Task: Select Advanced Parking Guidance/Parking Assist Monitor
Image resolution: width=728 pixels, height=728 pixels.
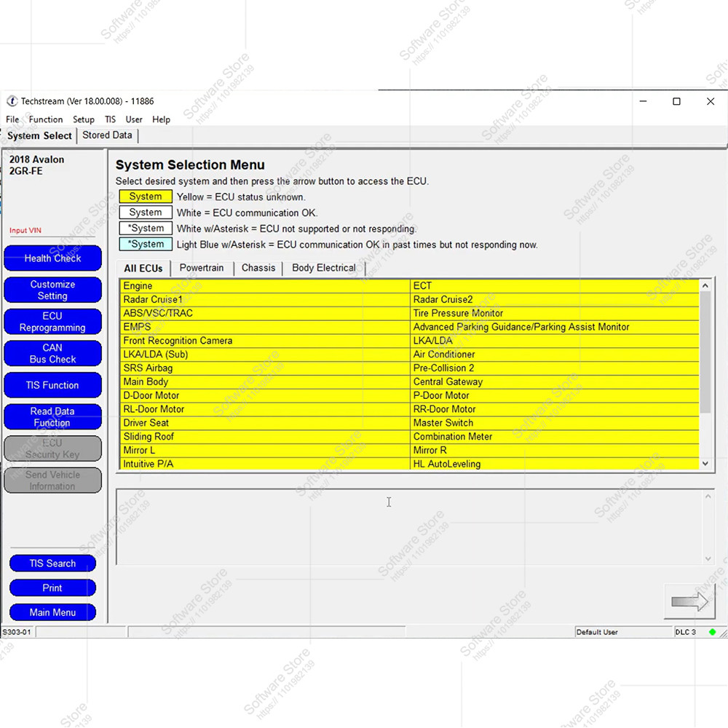Action: click(x=555, y=327)
